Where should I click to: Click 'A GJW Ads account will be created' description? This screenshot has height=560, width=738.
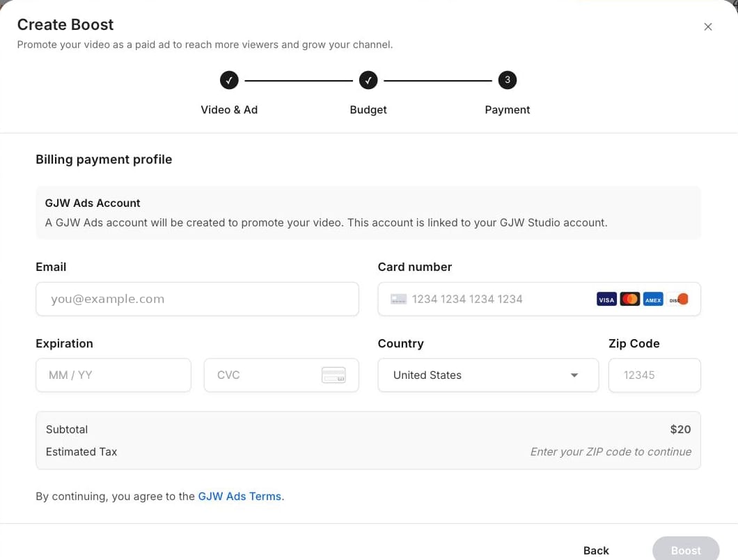coord(326,223)
